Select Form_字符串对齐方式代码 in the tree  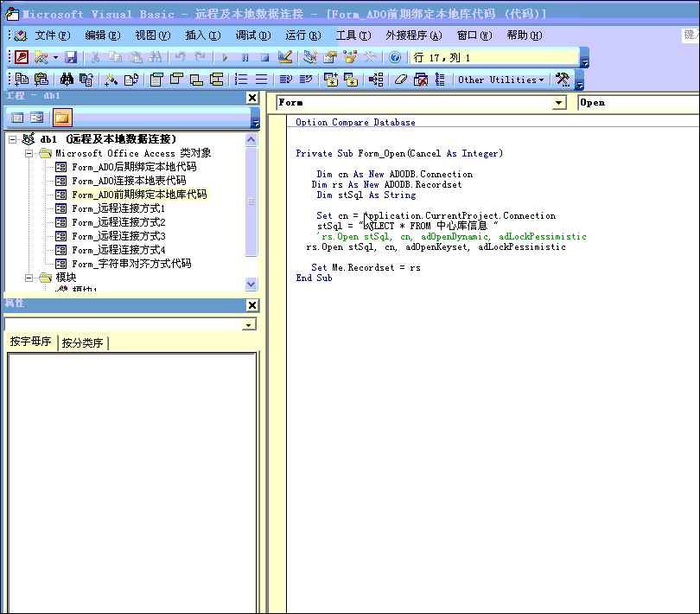tap(131, 264)
